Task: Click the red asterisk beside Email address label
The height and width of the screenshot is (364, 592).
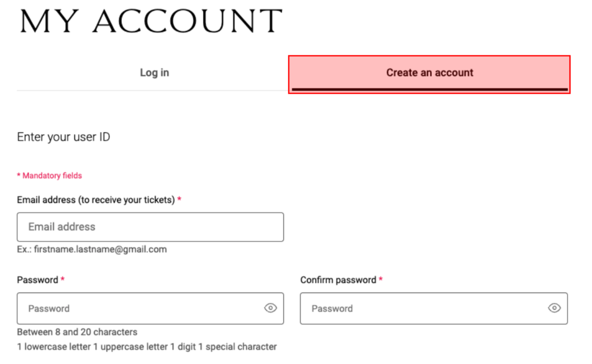Action: [x=179, y=199]
